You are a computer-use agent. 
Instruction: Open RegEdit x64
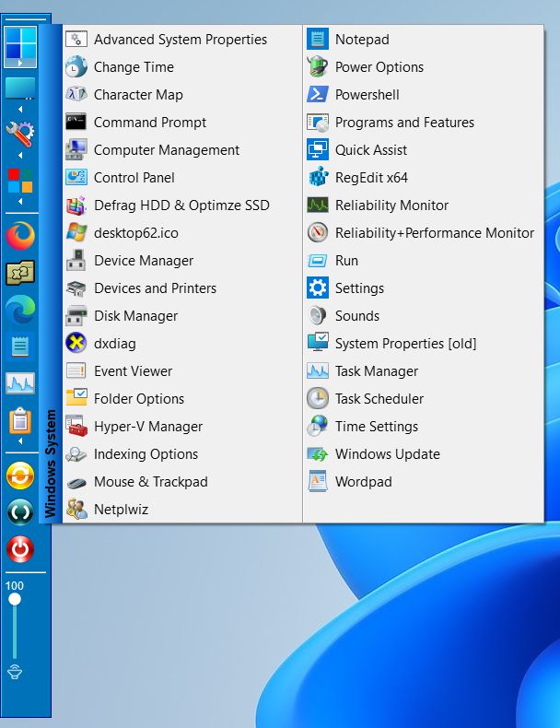[371, 178]
